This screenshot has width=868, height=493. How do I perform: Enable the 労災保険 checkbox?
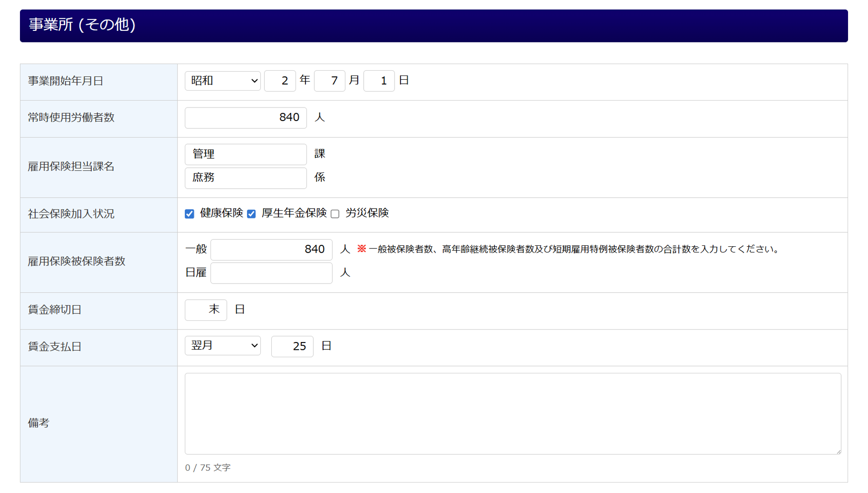click(335, 214)
